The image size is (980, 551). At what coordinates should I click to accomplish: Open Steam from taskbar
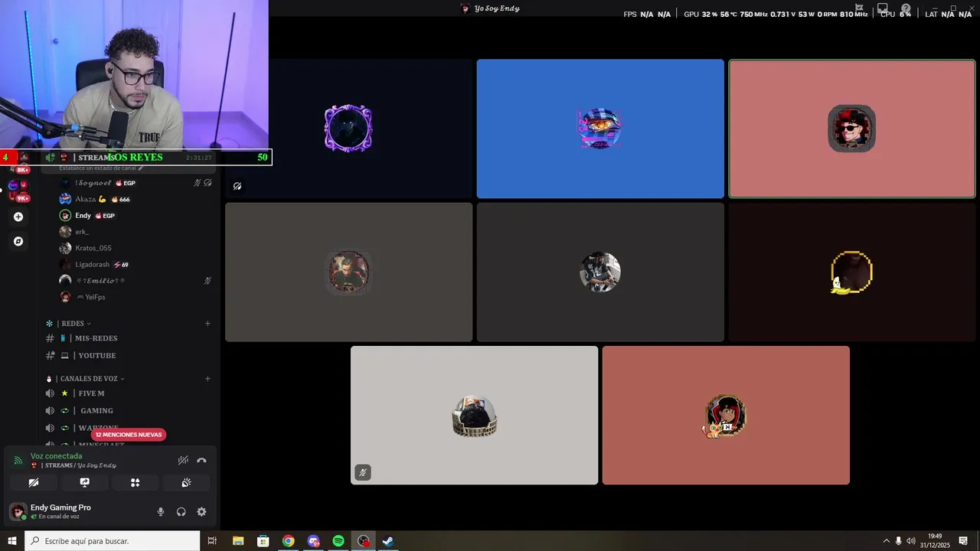(388, 541)
